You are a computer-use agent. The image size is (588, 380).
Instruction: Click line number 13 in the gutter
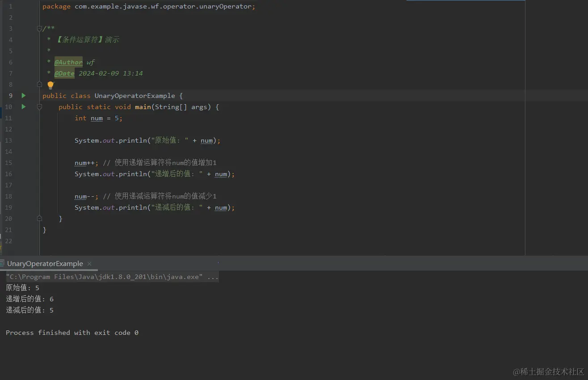(x=8, y=140)
